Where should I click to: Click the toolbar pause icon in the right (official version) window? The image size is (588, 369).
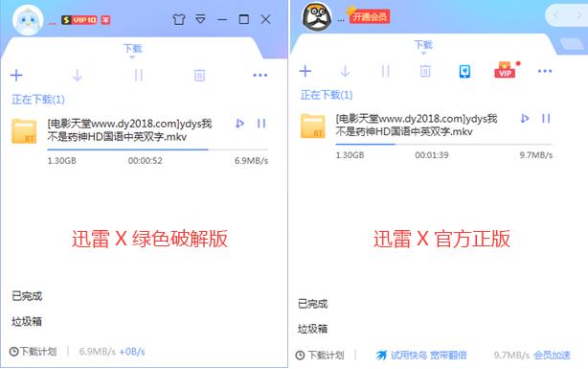(x=385, y=71)
